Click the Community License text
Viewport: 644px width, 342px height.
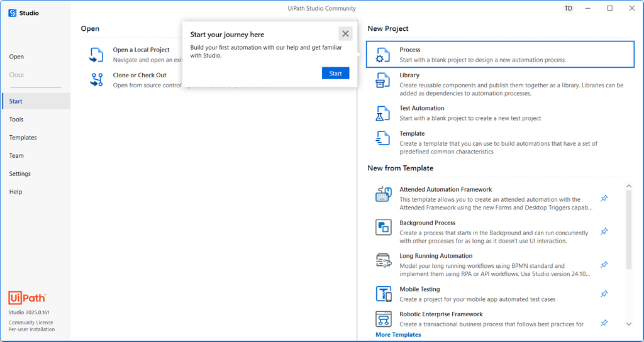(31, 323)
